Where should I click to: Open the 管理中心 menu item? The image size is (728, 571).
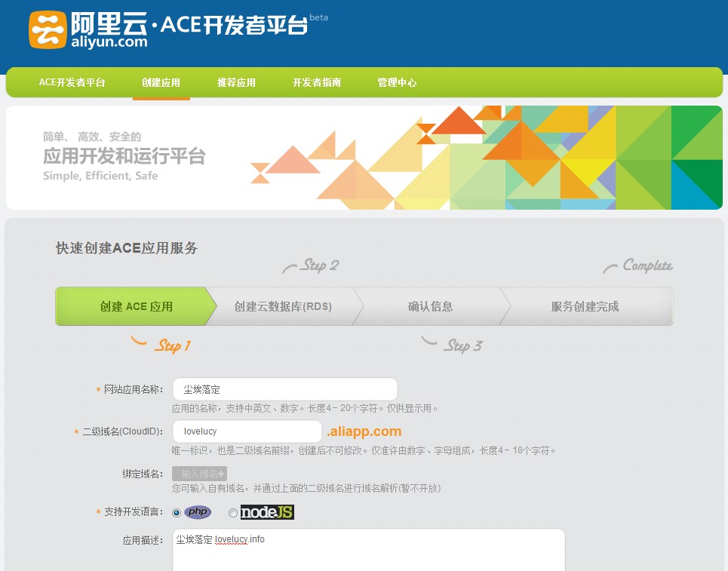tap(397, 83)
